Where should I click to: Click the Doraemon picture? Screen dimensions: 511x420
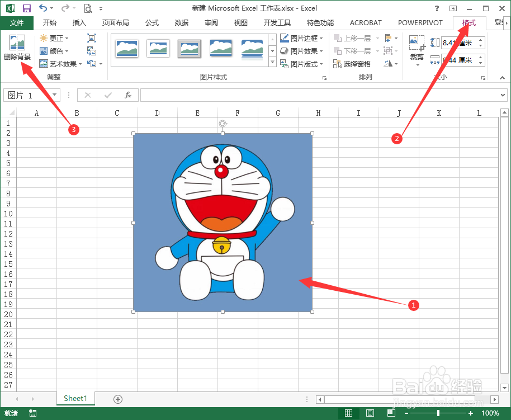click(x=223, y=223)
